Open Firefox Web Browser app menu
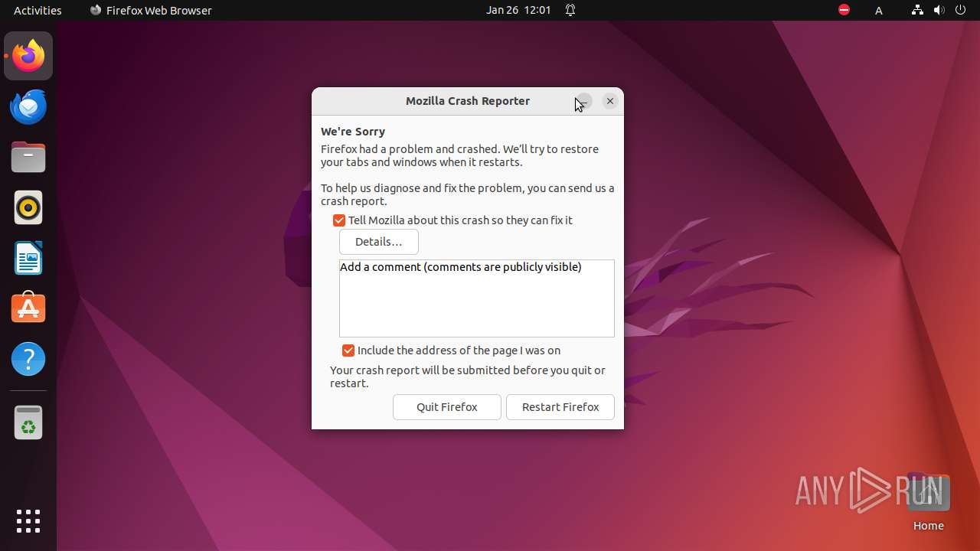 (151, 10)
